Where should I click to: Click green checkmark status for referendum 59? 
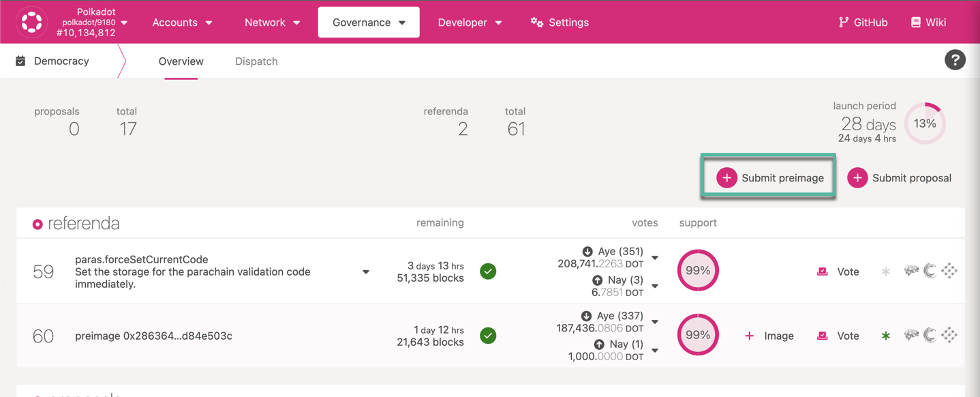click(x=488, y=271)
